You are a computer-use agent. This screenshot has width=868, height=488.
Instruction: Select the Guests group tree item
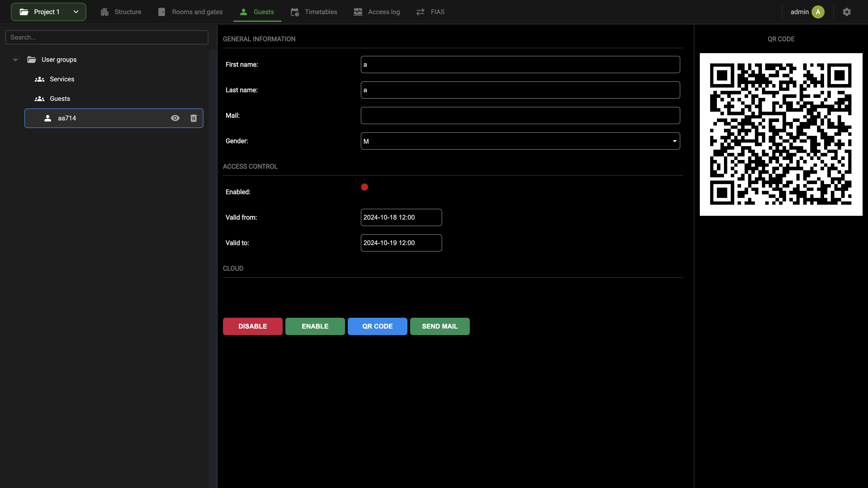[x=114, y=99]
